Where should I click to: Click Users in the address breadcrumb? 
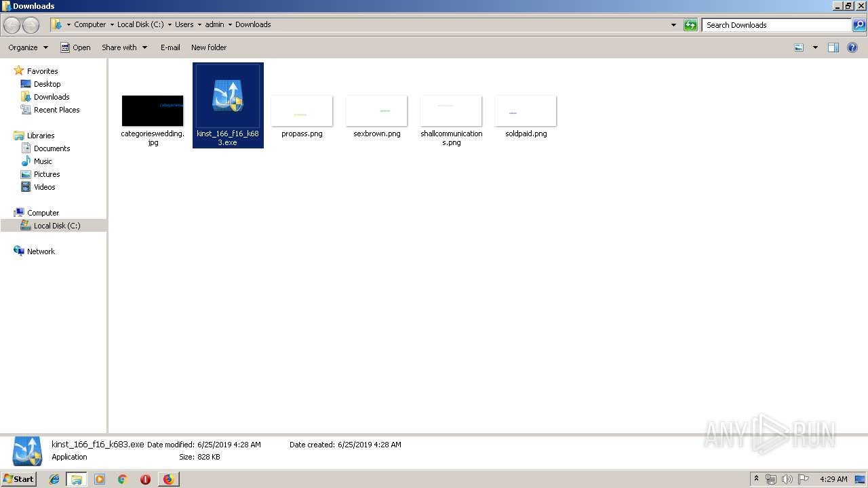[184, 24]
